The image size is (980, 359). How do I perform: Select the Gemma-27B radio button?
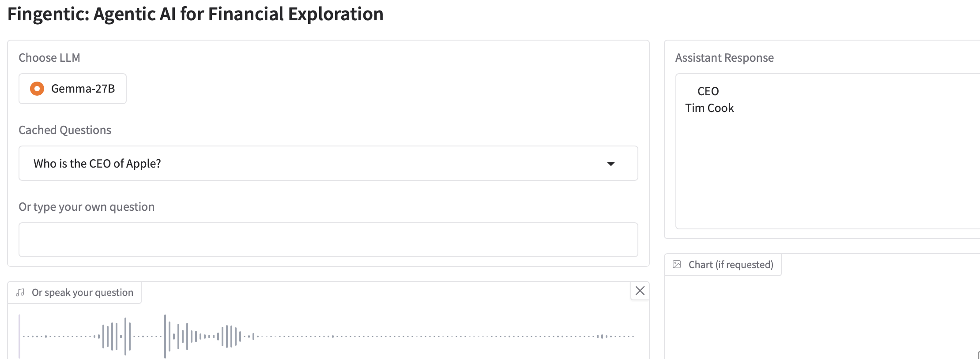point(37,89)
